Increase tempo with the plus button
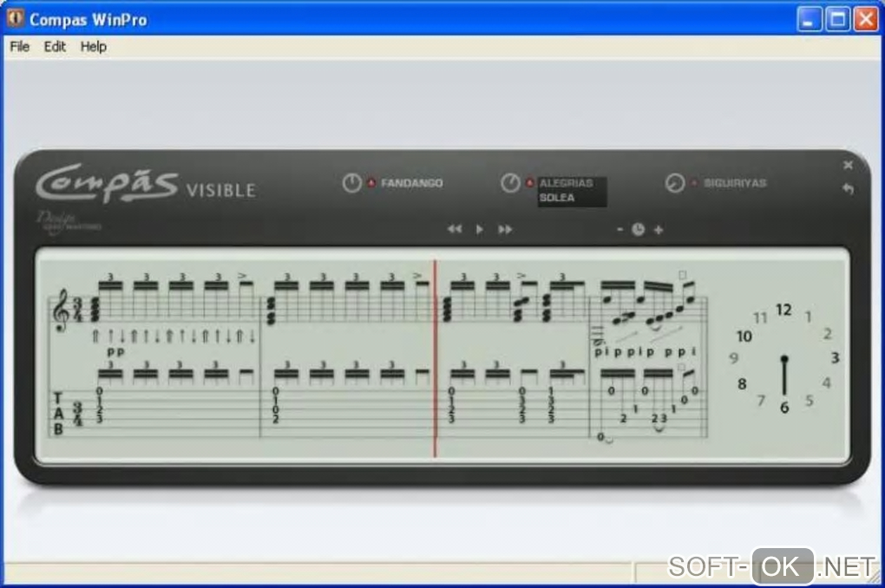This screenshot has height=588, width=885. 658,230
